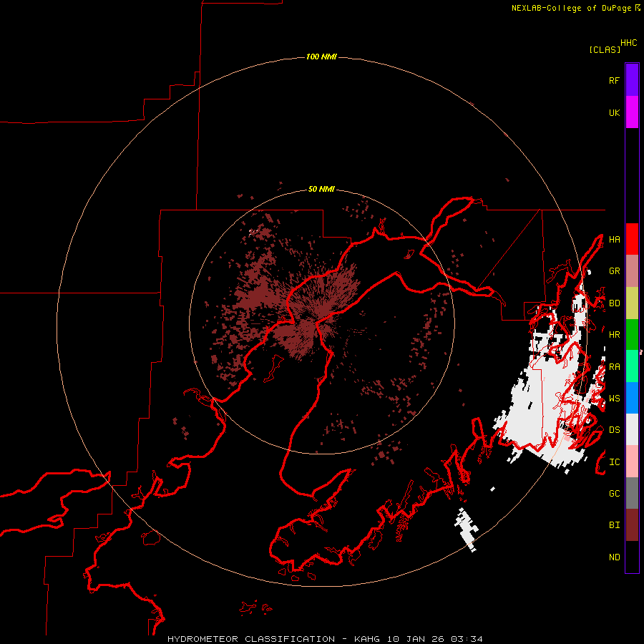Click the UK legend label
This screenshot has height=644, width=644.
coord(614,112)
